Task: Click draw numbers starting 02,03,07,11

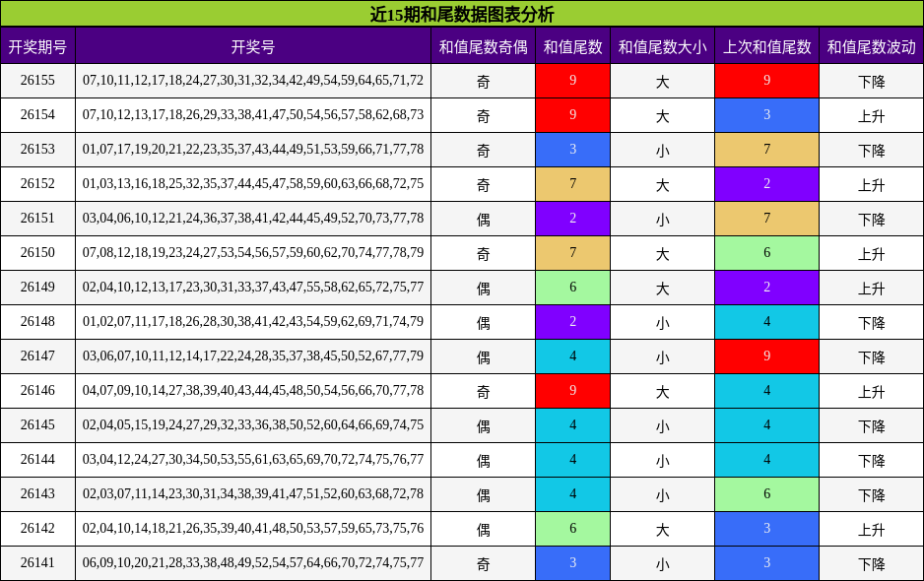Action: (x=253, y=493)
